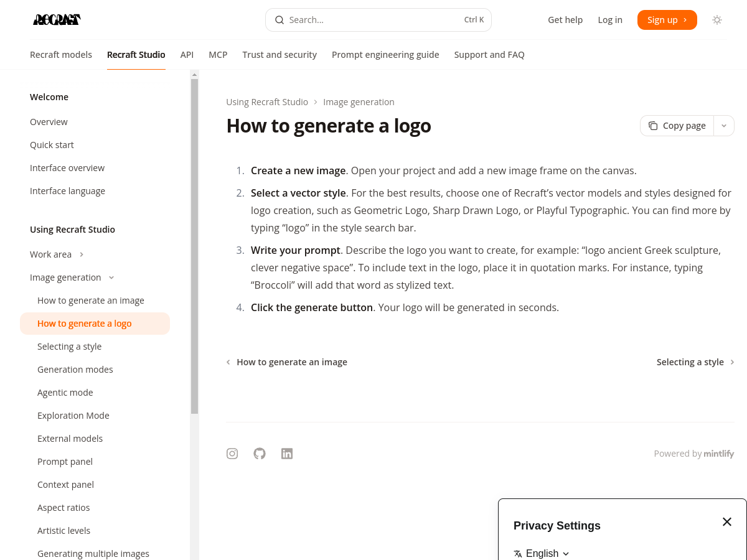The image size is (747, 560).
Task: Open the Copy page dropdown arrow
Action: tap(724, 126)
